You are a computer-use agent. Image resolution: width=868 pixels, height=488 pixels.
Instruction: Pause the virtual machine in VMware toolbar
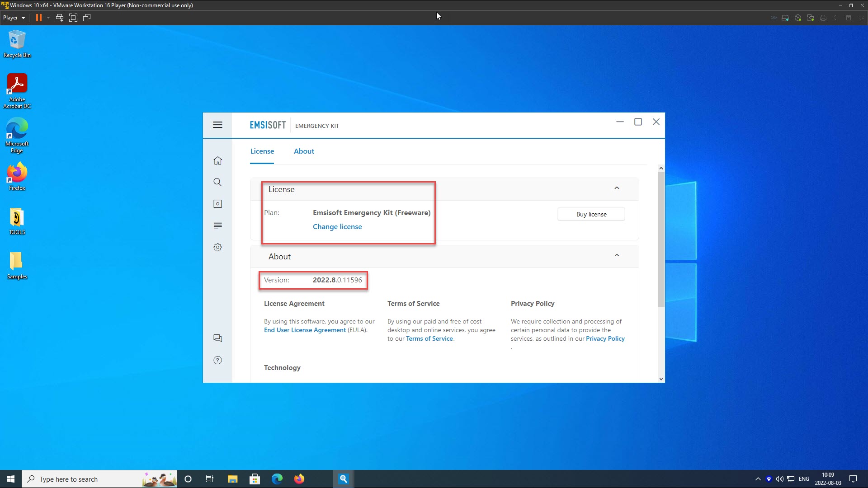click(39, 18)
